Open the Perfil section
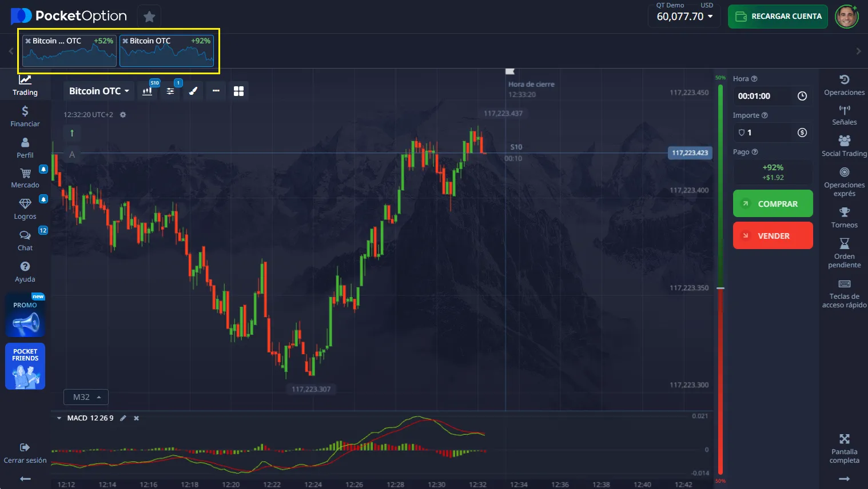 pyautogui.click(x=25, y=147)
